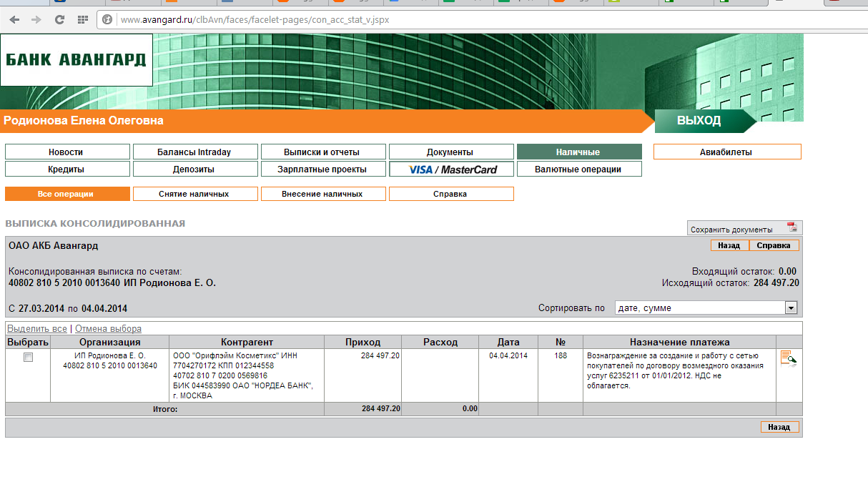Open the Документы menu
868x492 pixels.
click(x=451, y=152)
